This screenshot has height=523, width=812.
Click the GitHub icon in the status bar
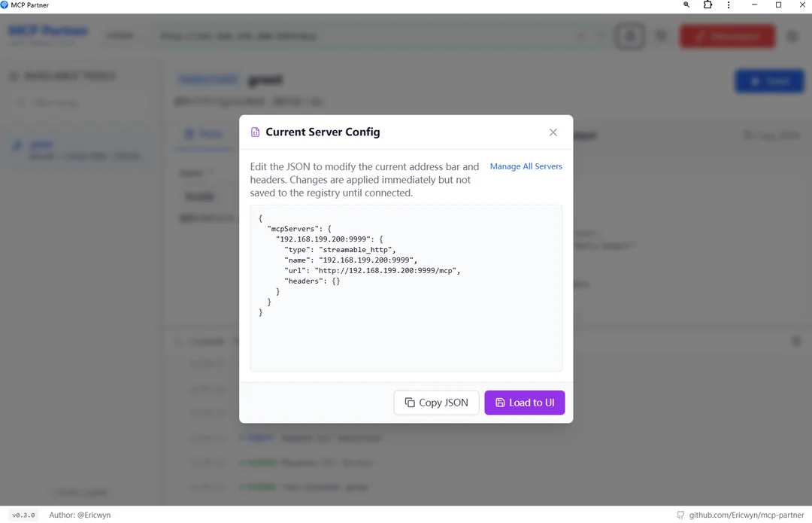click(x=680, y=515)
